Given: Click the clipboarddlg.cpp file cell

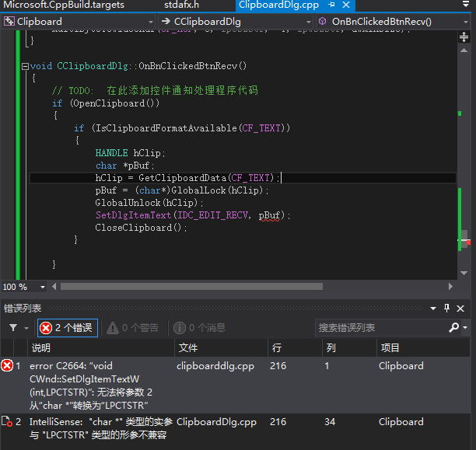Looking at the screenshot, I should [215, 366].
